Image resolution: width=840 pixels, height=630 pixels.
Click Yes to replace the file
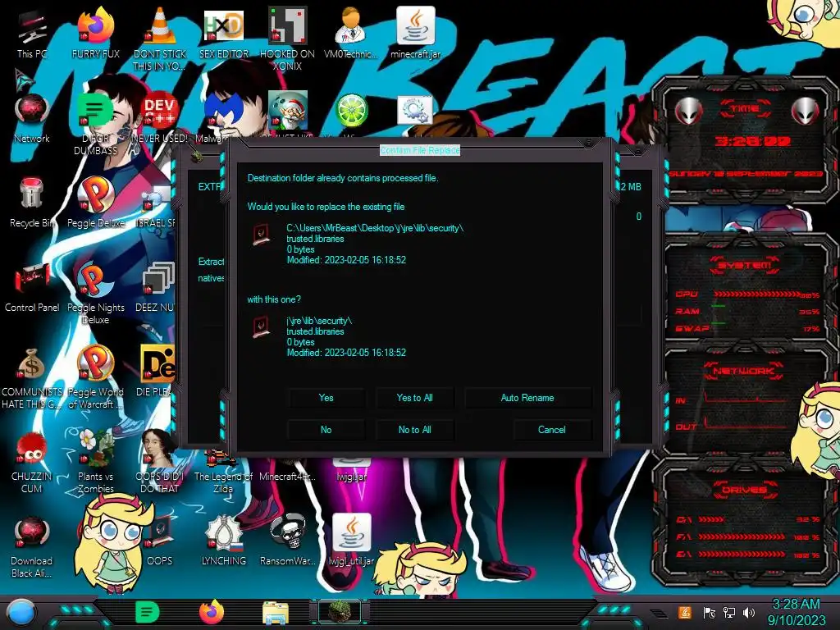pos(326,398)
